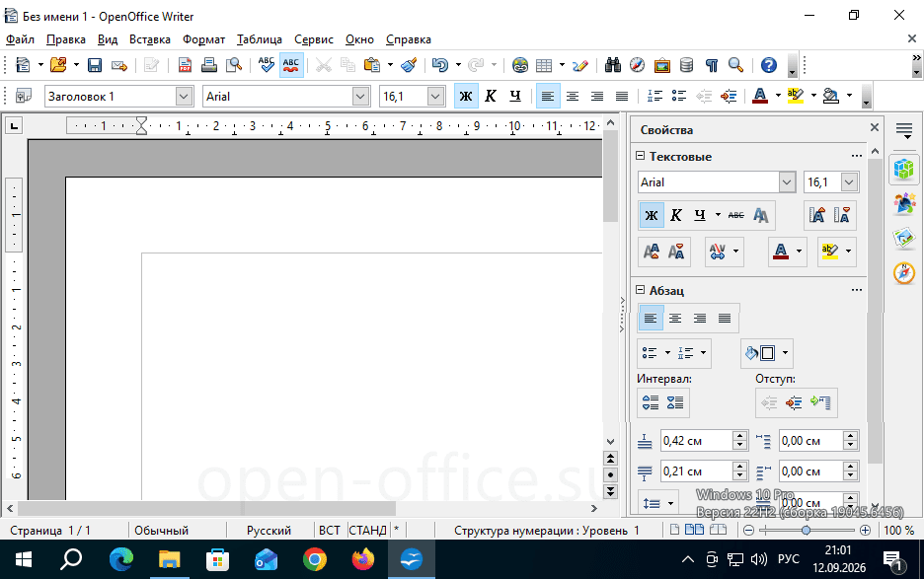Image resolution: width=924 pixels, height=579 pixels.
Task: Toggle automatic spellcheck
Action: coord(291,65)
